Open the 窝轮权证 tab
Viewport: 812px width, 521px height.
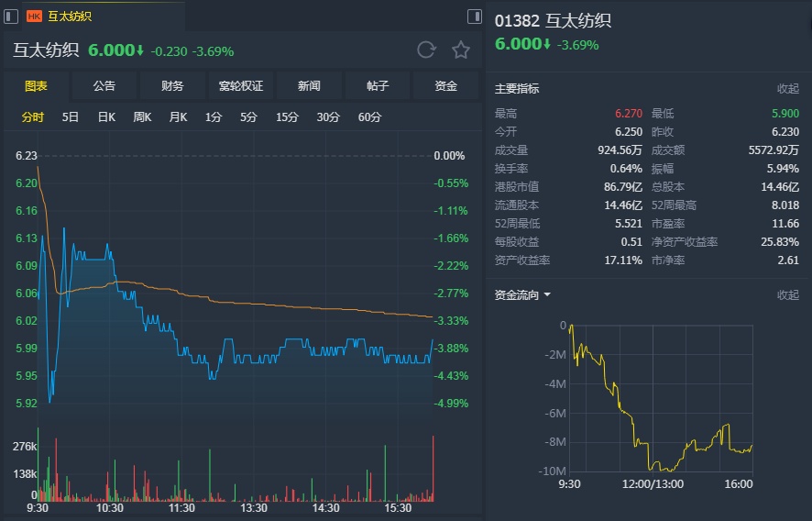point(241,86)
